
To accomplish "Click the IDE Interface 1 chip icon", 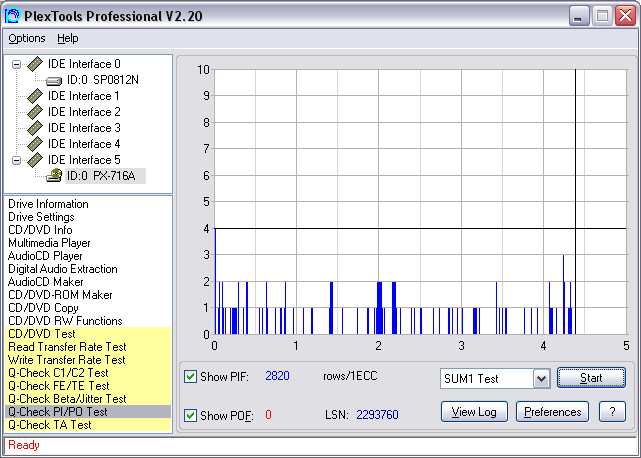I will [35, 96].
